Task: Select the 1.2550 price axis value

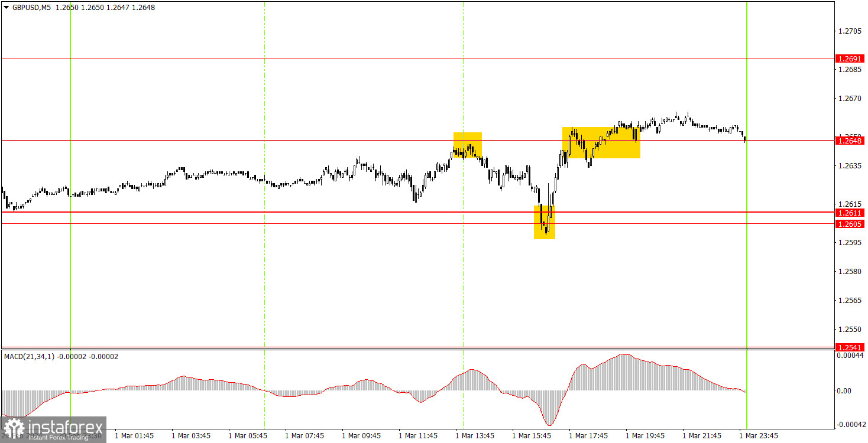Action: (851, 329)
